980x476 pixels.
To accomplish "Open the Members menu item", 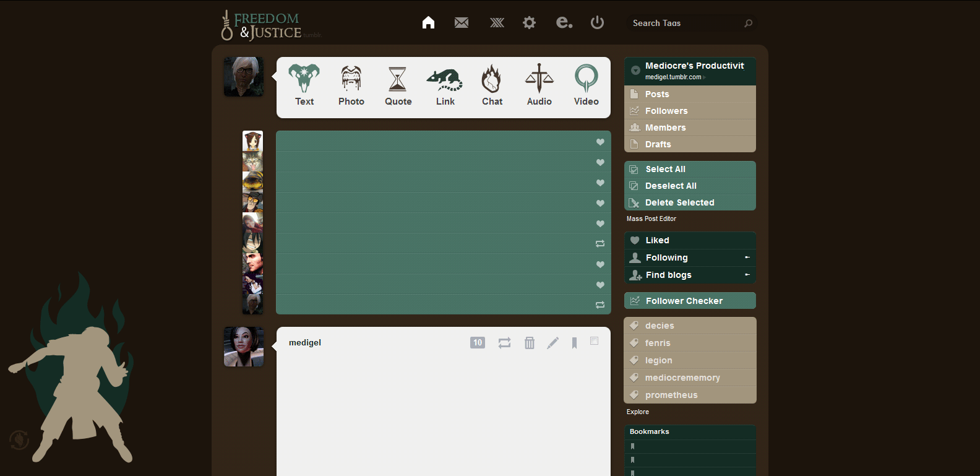I will tap(690, 128).
